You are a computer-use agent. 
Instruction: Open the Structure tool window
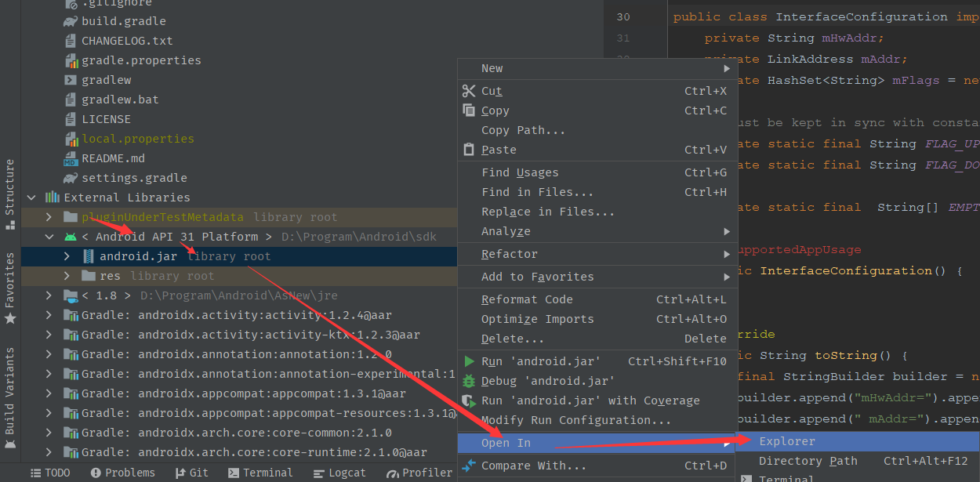(x=9, y=194)
